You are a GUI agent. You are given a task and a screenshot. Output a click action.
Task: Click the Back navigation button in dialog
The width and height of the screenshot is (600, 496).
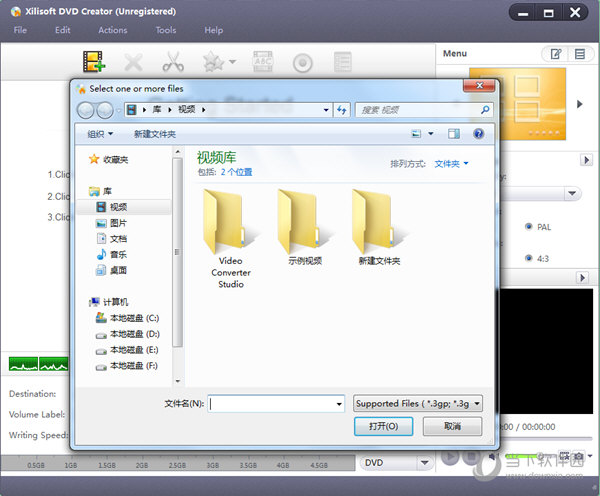coord(85,110)
